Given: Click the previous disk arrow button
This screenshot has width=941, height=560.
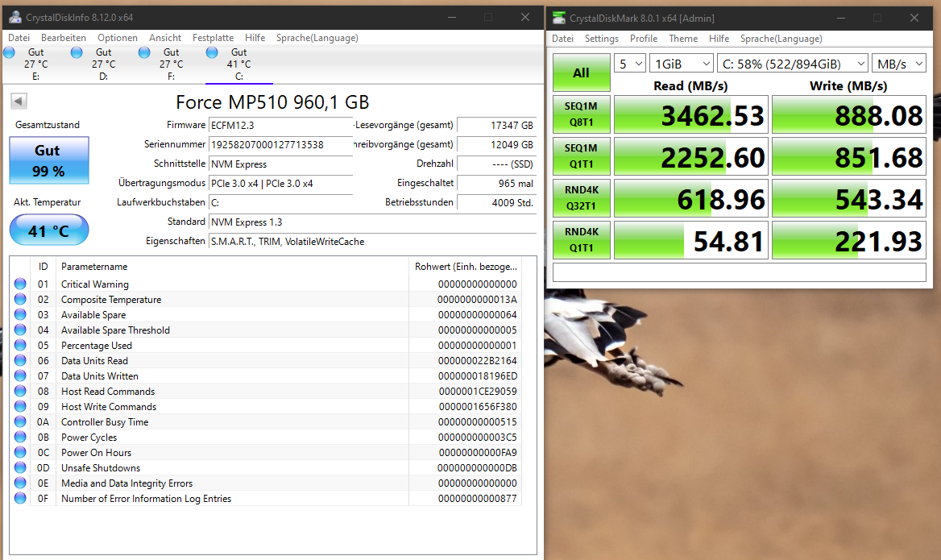Looking at the screenshot, I should (x=19, y=101).
